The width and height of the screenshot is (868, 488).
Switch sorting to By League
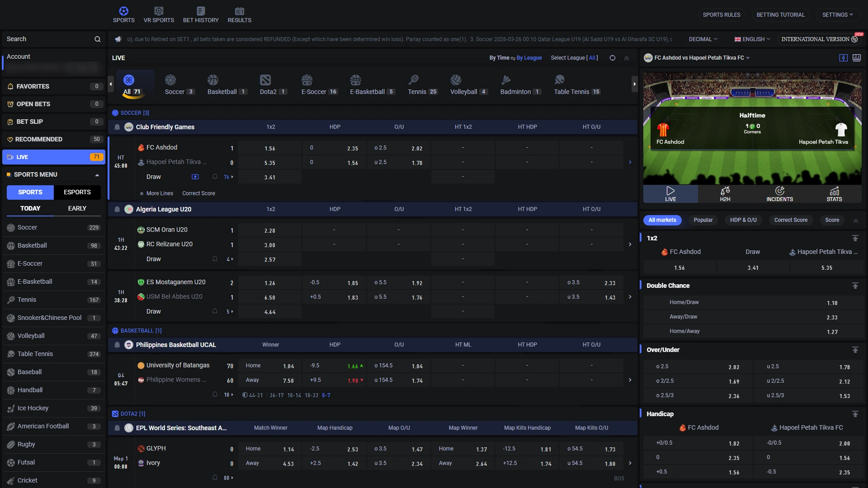pos(529,58)
